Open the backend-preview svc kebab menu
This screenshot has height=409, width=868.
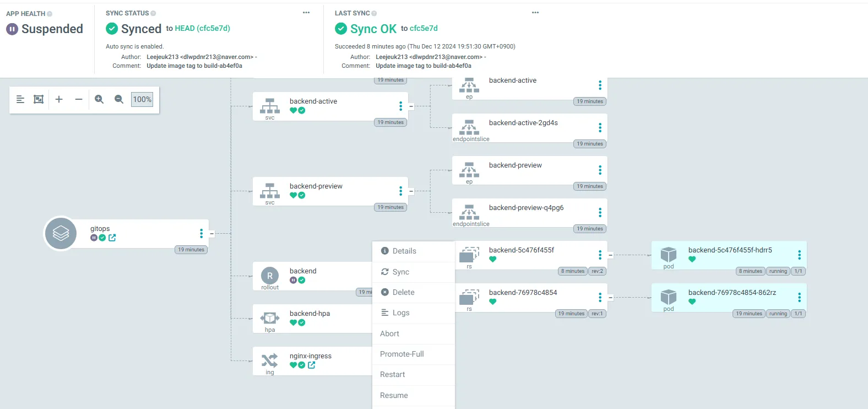tap(401, 191)
